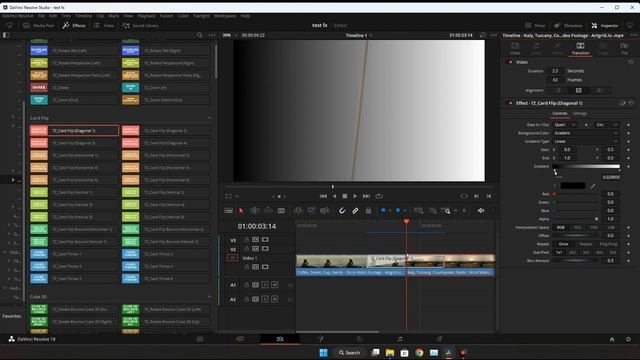The width and height of the screenshot is (640, 360).
Task: Select TZ_Card Flip (Diagonal 1) effect
Action: (x=74, y=131)
